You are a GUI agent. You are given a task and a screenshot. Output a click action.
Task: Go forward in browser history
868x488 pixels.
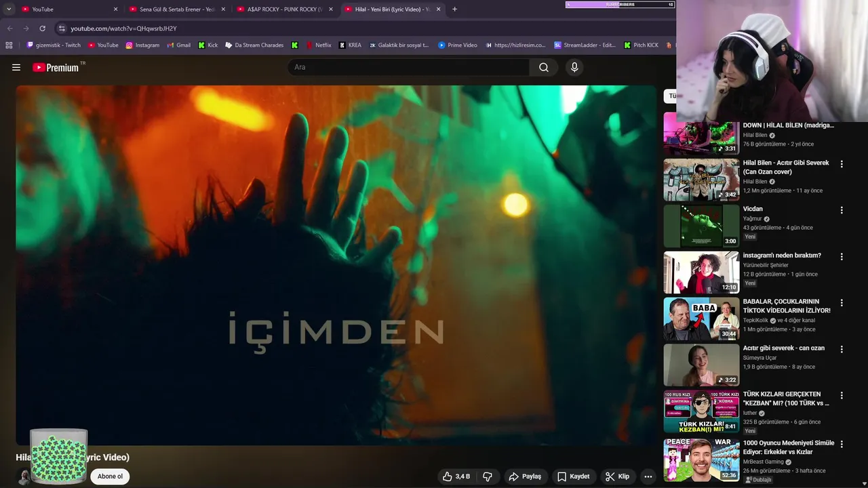pos(26,28)
